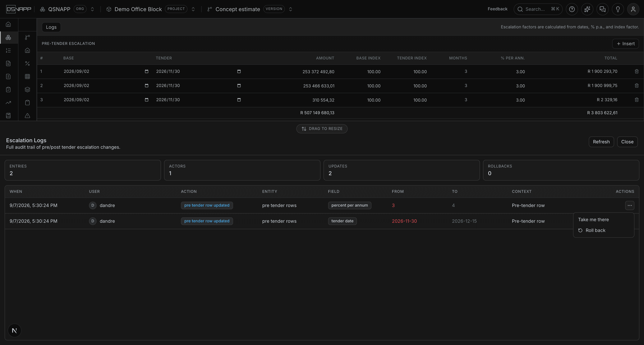
Task: Open the layers stack icon in secondary sidebar
Action: pos(27,90)
